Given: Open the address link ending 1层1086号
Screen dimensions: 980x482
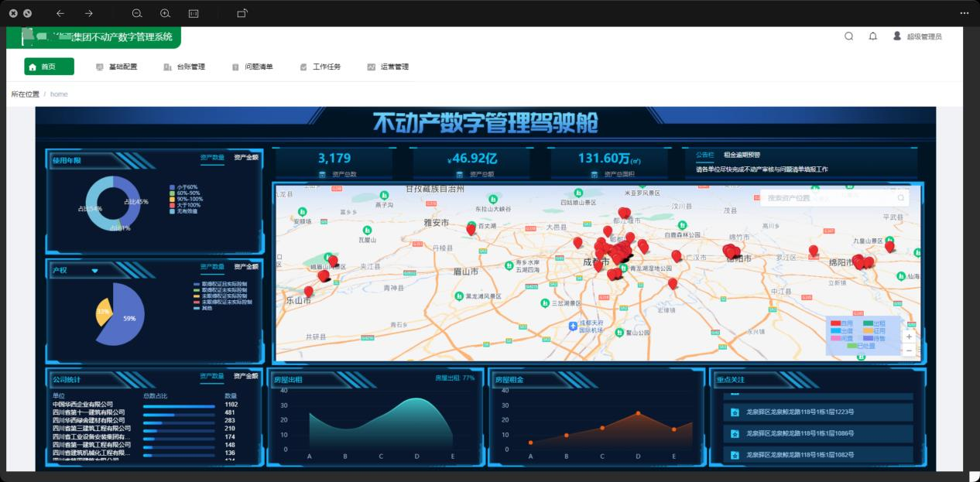Looking at the screenshot, I should click(x=800, y=433).
